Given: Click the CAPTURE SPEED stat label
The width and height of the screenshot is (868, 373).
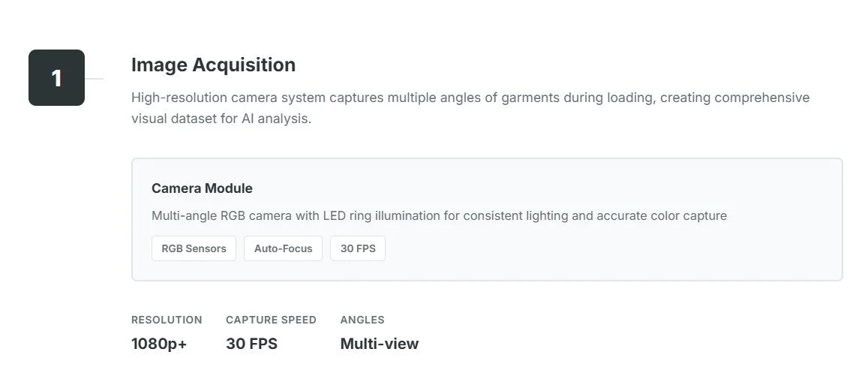Looking at the screenshot, I should [x=271, y=320].
